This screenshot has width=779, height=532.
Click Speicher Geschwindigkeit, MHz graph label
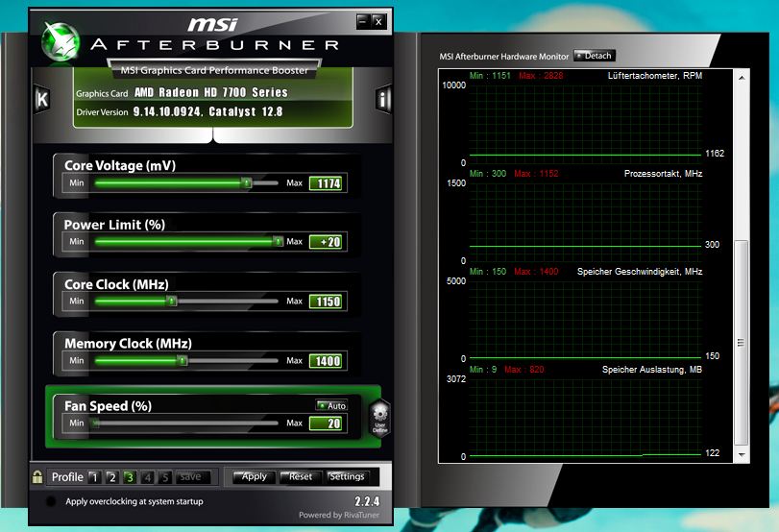point(640,272)
